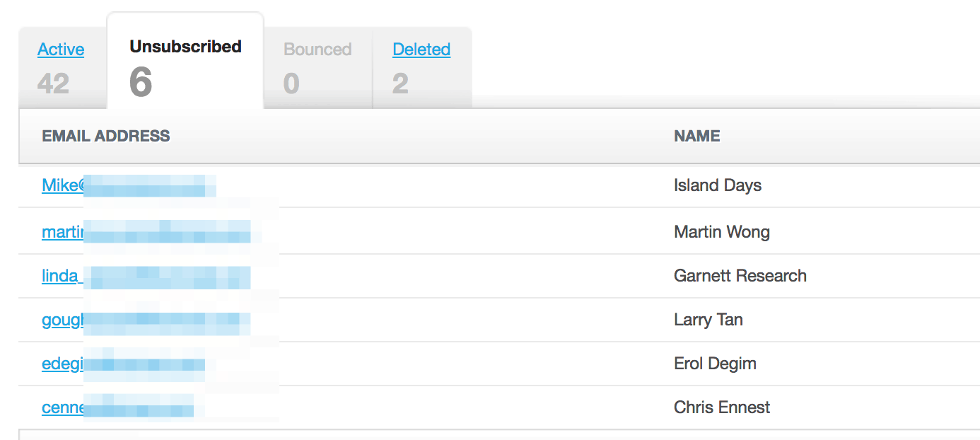Open the email link beginning with martin

tap(146, 231)
